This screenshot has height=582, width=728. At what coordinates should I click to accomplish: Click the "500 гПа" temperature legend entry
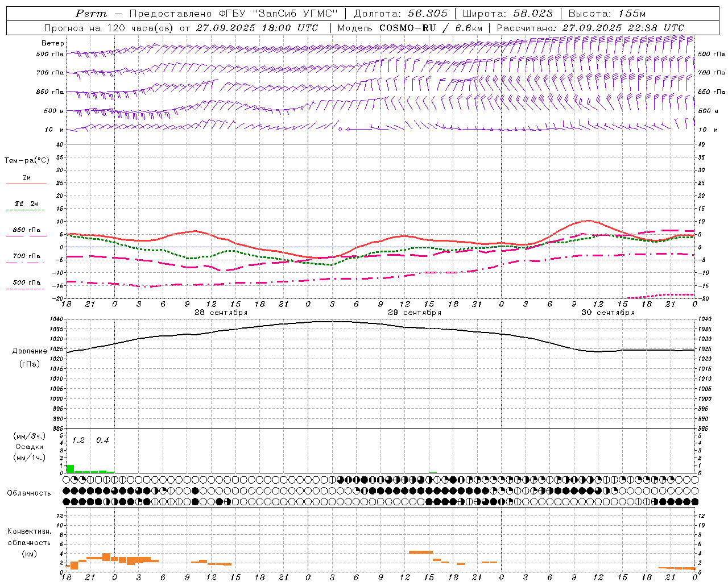27,282
